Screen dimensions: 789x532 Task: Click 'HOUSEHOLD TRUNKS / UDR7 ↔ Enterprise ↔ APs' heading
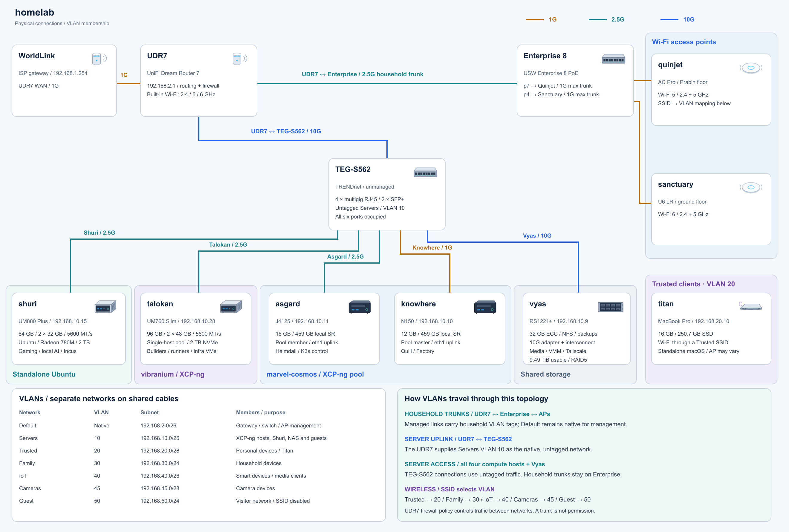pyautogui.click(x=477, y=414)
